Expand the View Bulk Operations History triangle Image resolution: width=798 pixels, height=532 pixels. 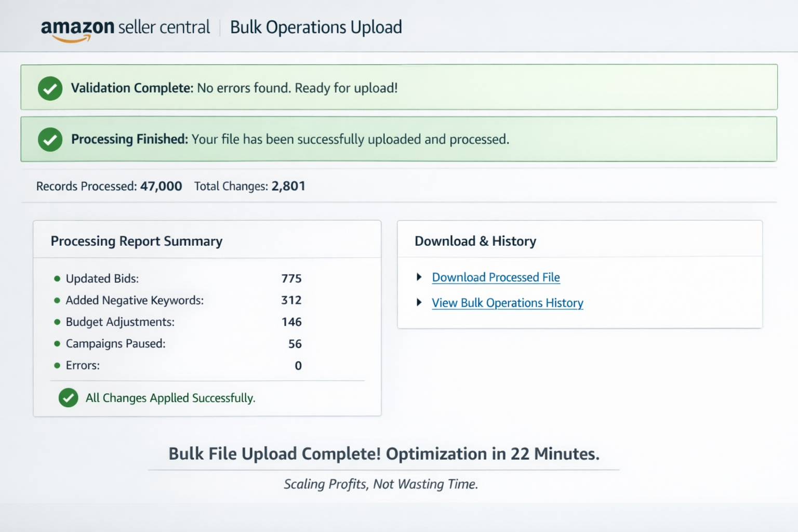419,302
